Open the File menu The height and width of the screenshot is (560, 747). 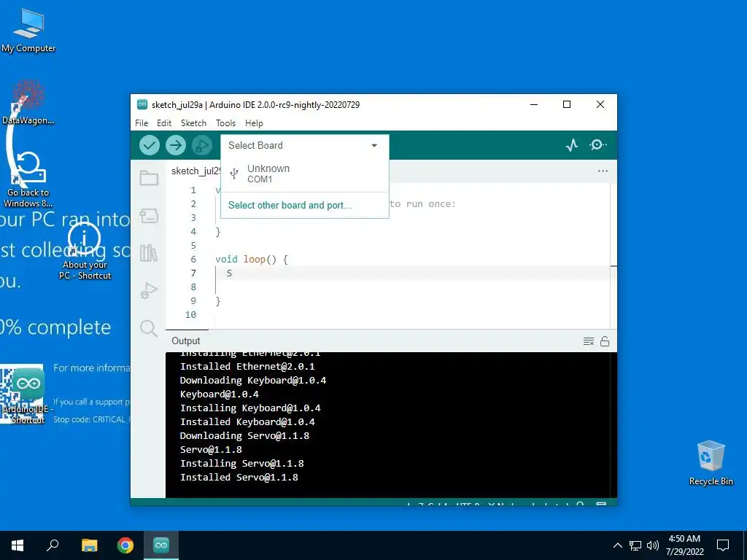pyautogui.click(x=142, y=122)
